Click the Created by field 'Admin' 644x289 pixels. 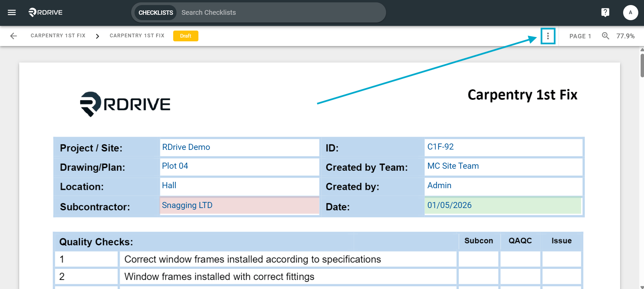pyautogui.click(x=503, y=186)
